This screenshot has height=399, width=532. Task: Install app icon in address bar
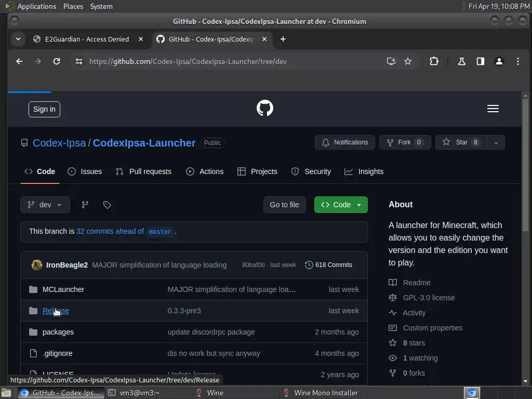click(391, 61)
